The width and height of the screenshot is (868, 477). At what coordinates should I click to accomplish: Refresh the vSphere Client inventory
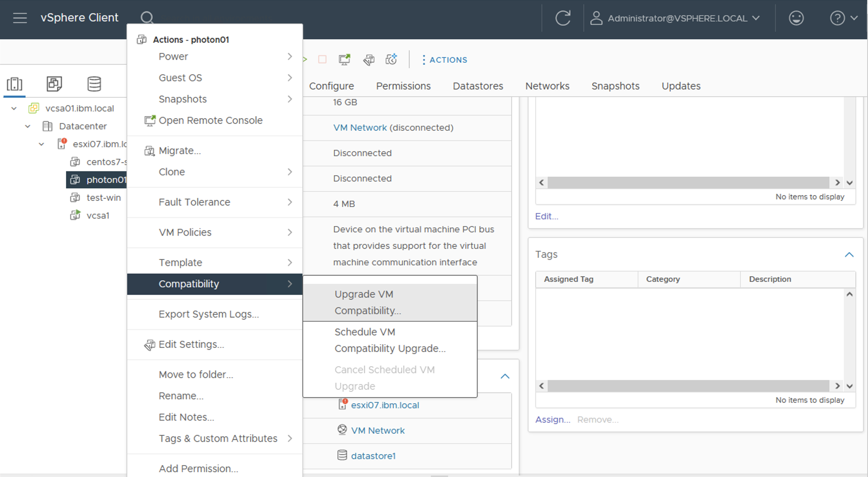(563, 18)
